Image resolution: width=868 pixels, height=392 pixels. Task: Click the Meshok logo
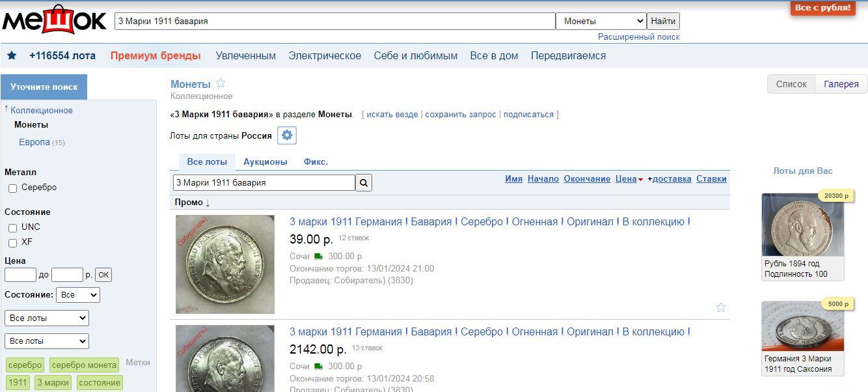[x=54, y=20]
